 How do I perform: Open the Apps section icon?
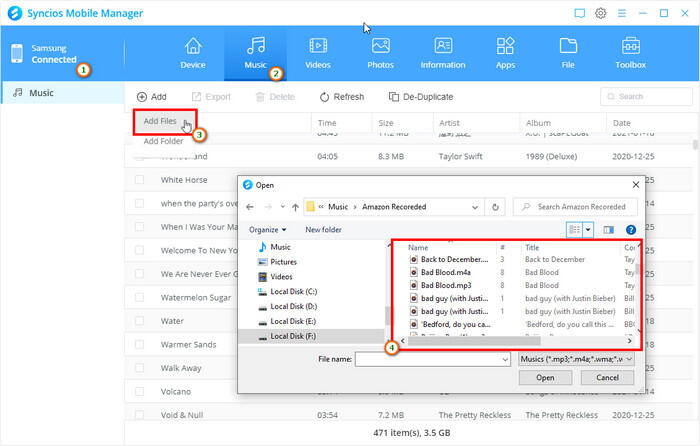pyautogui.click(x=505, y=46)
